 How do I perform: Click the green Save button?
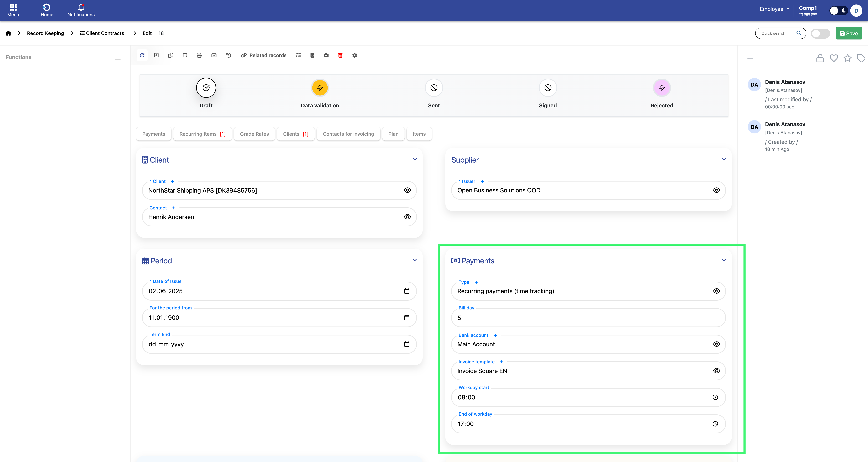coord(849,33)
